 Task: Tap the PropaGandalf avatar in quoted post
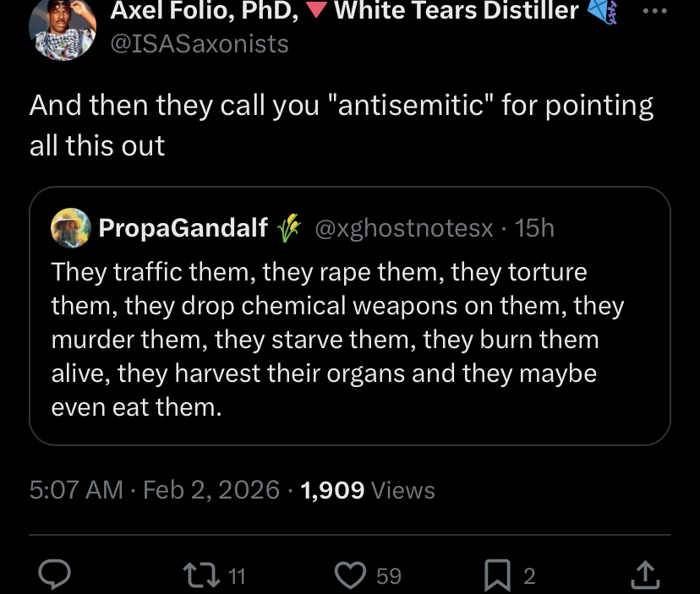70,226
